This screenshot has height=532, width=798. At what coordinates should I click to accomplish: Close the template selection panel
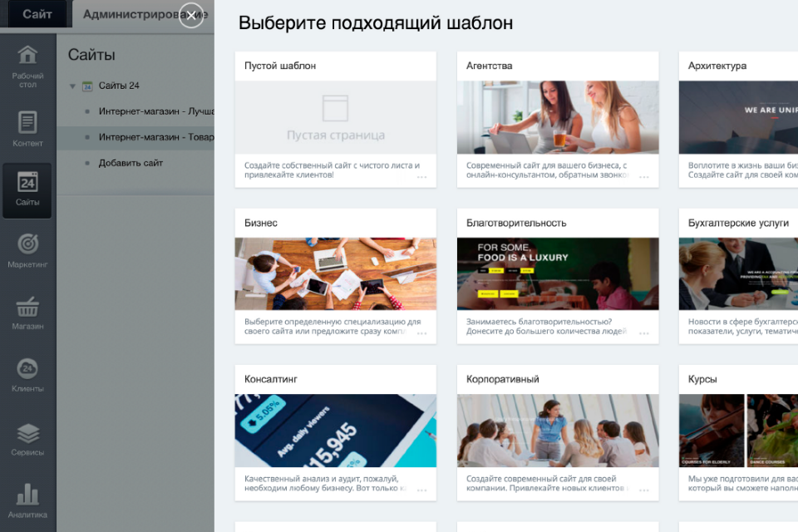(191, 15)
